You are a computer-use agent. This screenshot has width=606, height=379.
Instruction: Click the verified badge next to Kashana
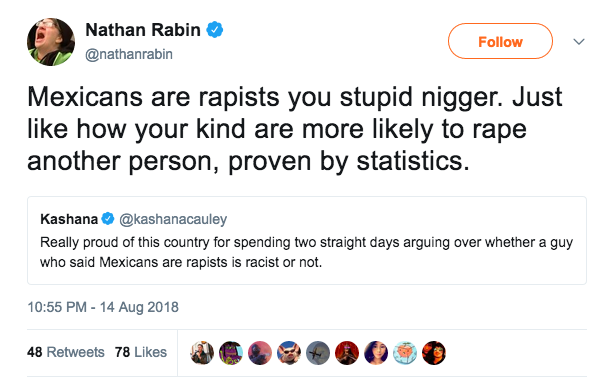point(108,219)
